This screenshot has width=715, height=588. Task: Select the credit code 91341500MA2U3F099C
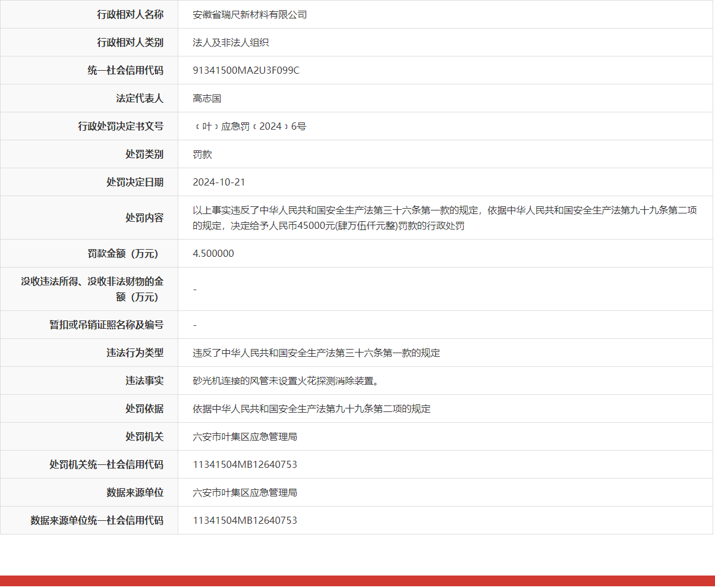pyautogui.click(x=246, y=71)
